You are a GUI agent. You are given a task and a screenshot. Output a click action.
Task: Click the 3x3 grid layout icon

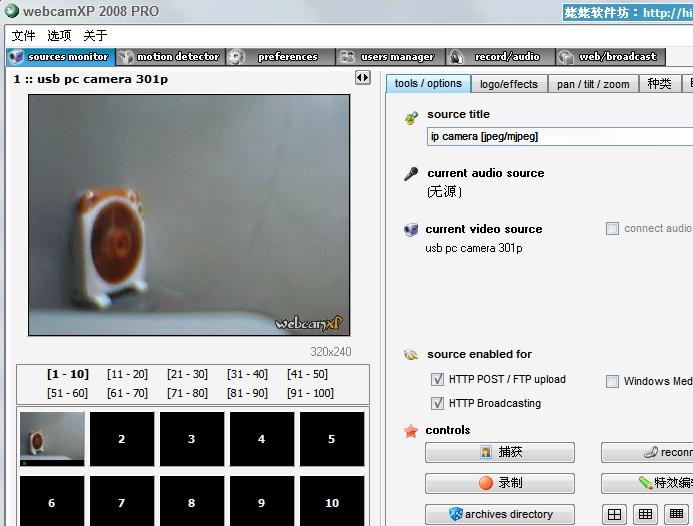[645, 514]
